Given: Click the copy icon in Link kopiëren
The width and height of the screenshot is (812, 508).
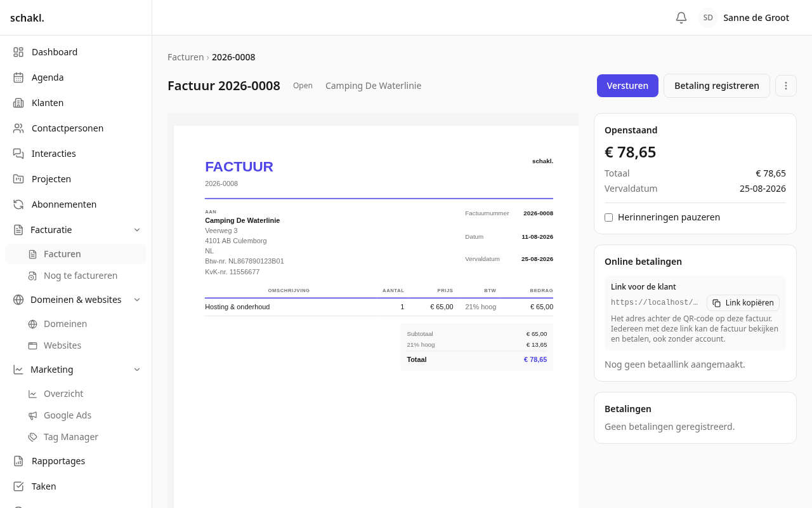Looking at the screenshot, I should point(717,303).
